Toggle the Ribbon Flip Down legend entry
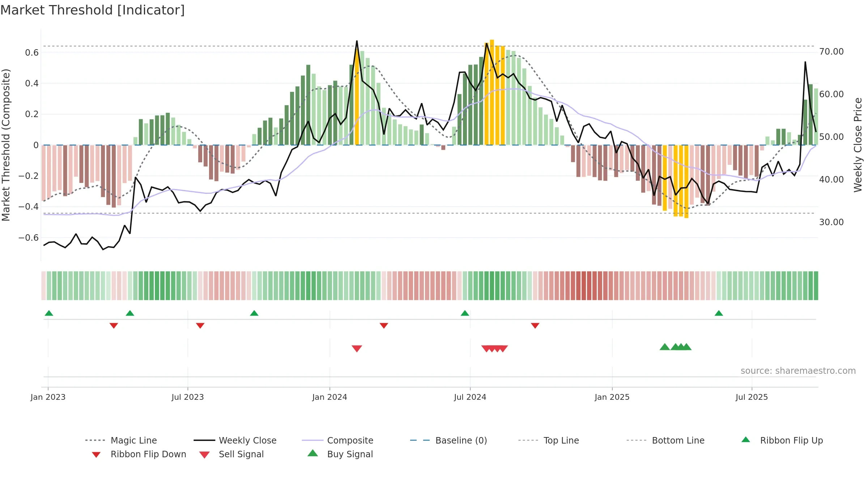 (139, 454)
